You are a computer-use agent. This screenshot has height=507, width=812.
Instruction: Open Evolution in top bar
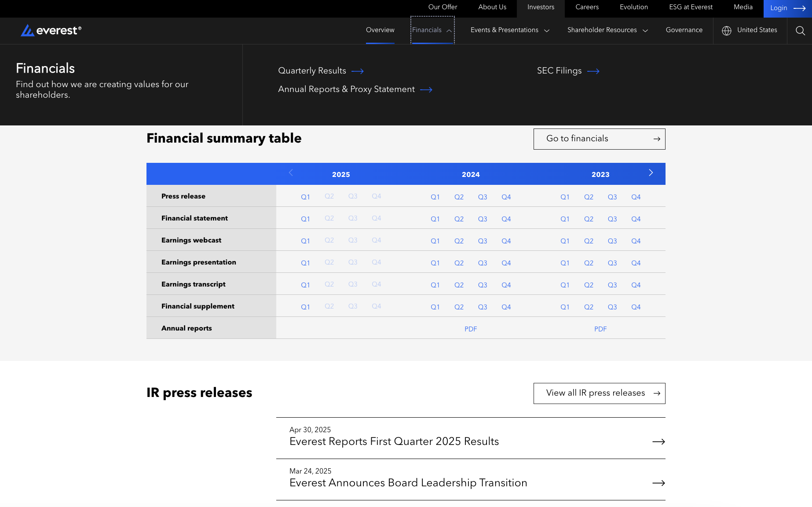pyautogui.click(x=633, y=7)
